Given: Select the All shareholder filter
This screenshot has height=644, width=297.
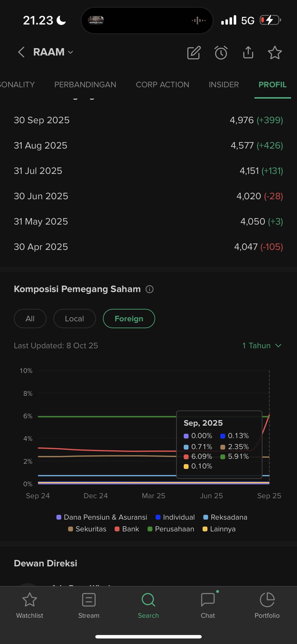Looking at the screenshot, I should 30,319.
